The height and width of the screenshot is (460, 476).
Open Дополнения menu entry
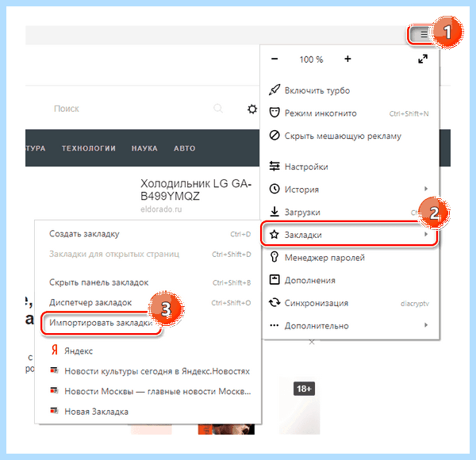coord(349,280)
